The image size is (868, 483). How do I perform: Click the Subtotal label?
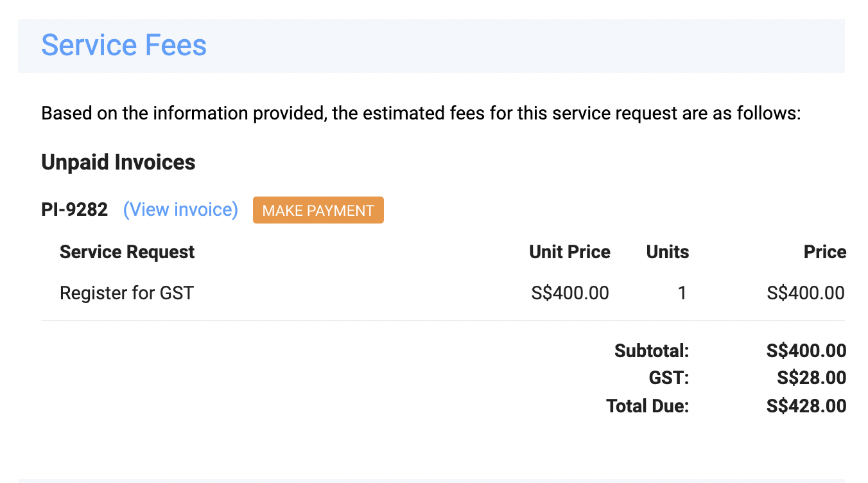coord(651,351)
